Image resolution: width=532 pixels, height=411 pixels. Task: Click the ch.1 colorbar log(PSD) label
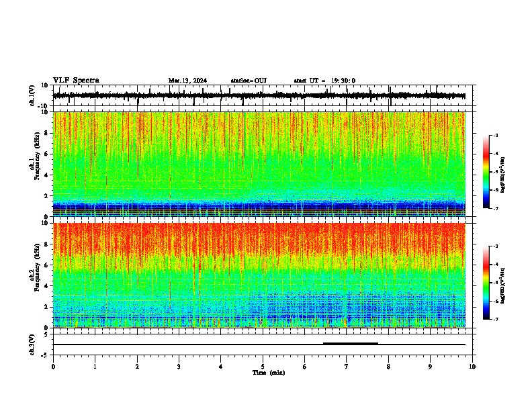(x=502, y=175)
